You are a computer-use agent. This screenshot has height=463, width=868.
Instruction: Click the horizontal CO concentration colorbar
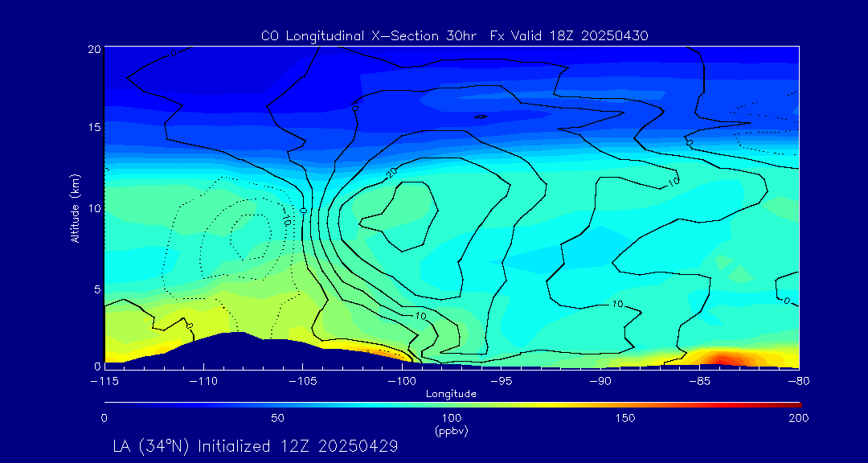click(452, 405)
